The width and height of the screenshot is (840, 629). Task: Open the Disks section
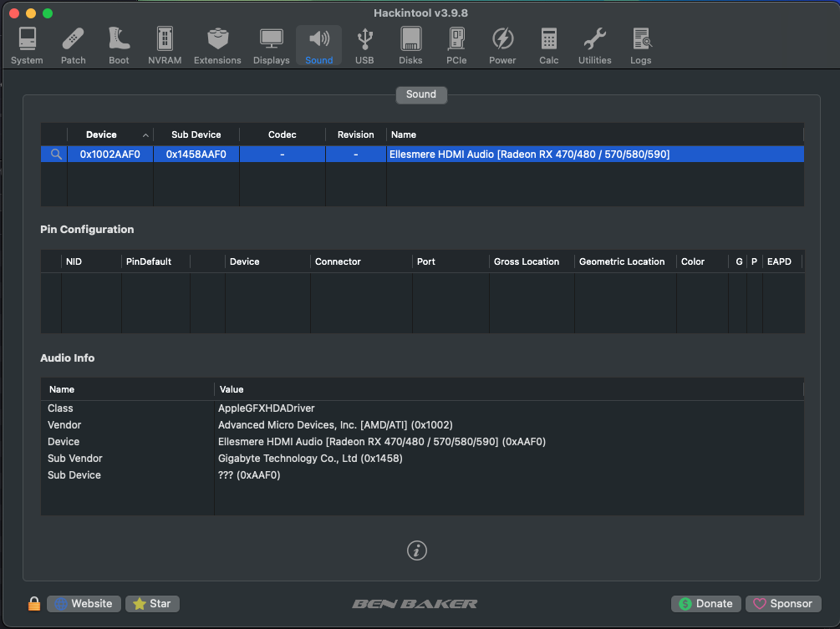tap(410, 45)
